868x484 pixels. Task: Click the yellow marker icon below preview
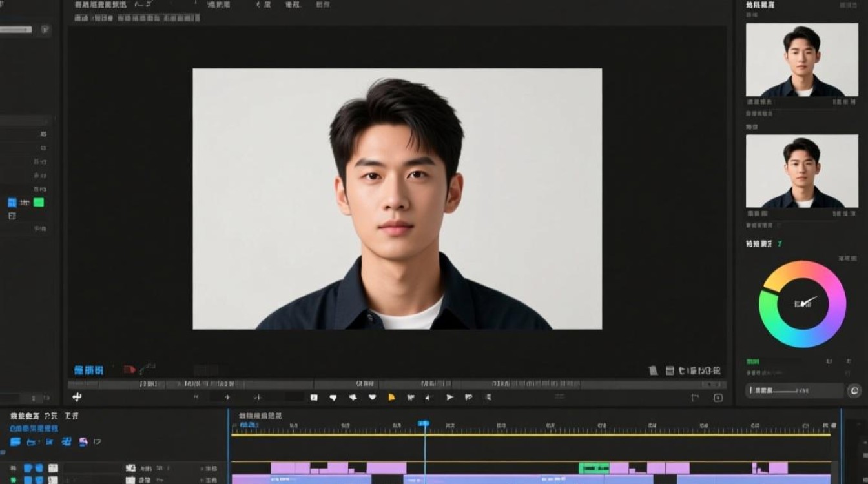point(391,398)
